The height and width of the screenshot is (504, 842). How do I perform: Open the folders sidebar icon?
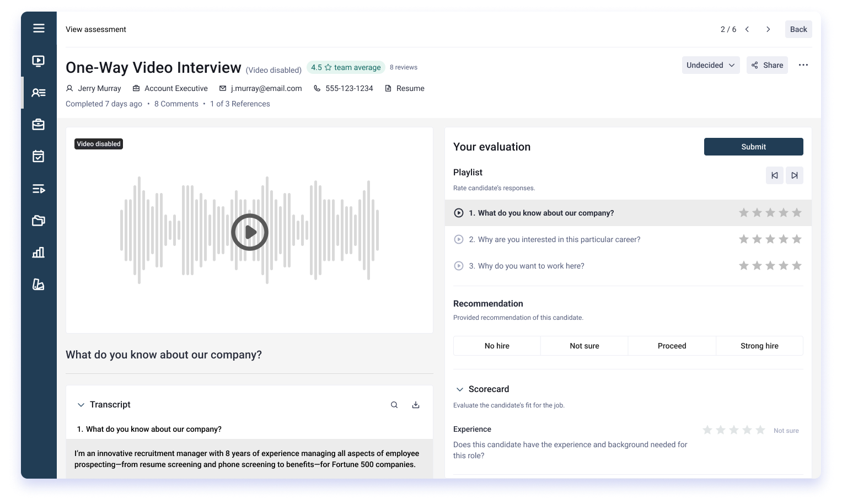(39, 221)
